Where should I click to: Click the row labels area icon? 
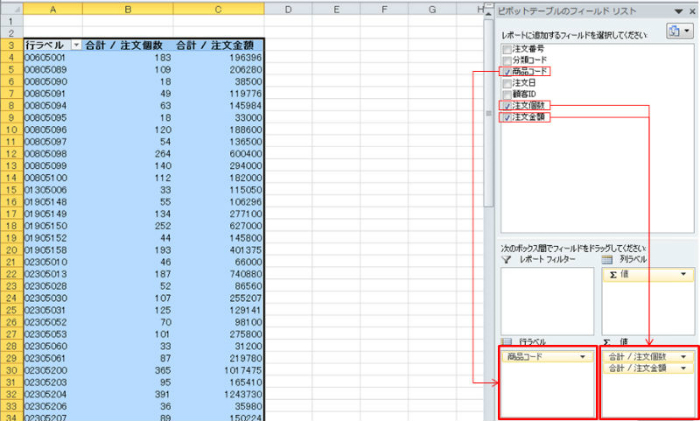point(505,341)
